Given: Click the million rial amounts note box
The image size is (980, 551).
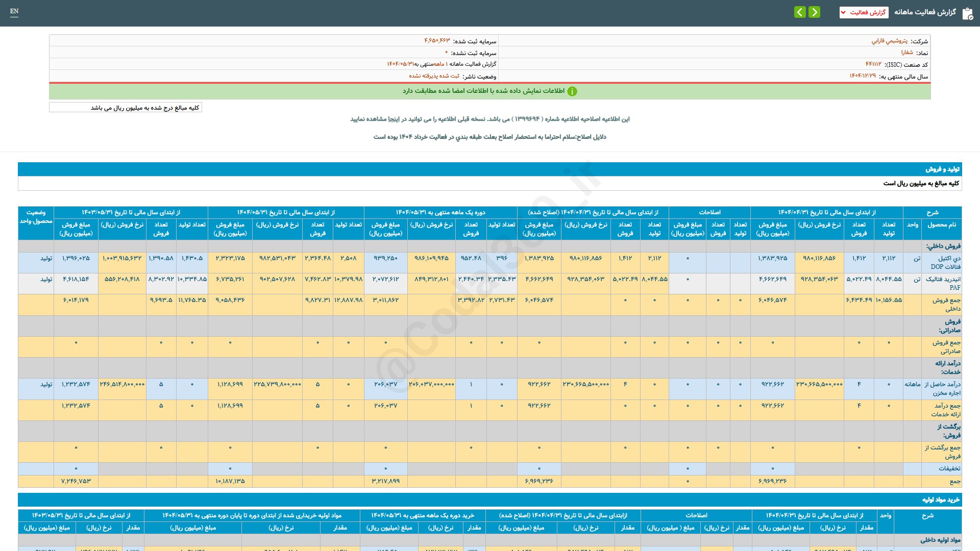Looking at the screenshot, I should (x=126, y=108).
